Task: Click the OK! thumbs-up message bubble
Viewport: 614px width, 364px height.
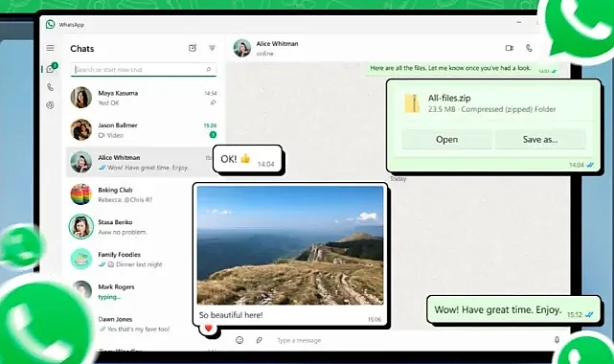Action: click(247, 160)
